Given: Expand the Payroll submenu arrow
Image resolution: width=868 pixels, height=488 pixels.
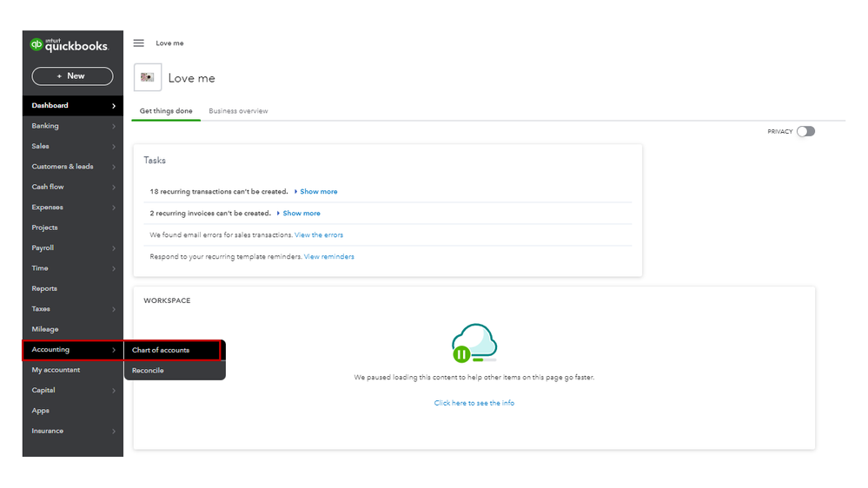Looking at the screenshot, I should point(114,247).
